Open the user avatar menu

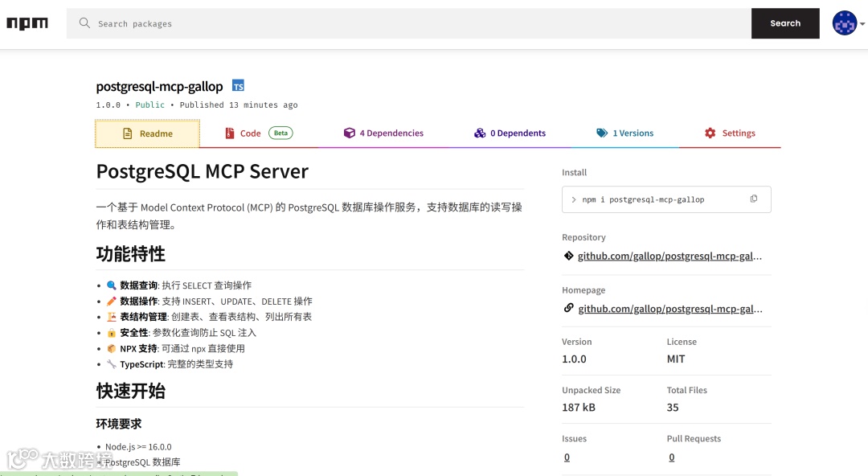(x=844, y=23)
